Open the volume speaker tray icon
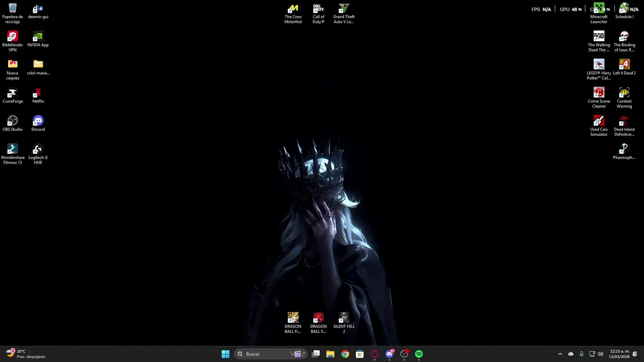644x362 pixels. click(x=600, y=354)
